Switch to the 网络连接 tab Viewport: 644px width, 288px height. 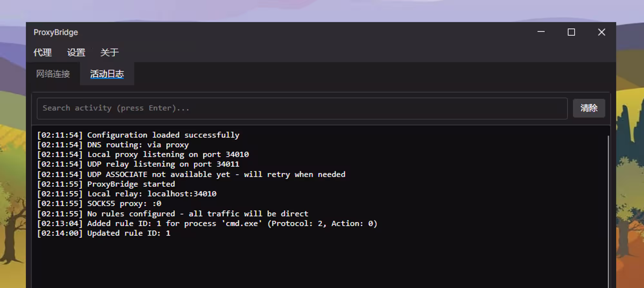pos(53,74)
